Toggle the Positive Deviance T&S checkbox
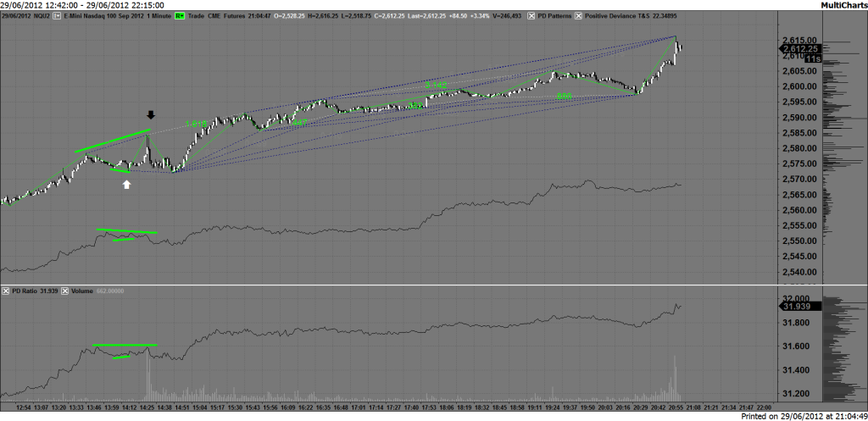The width and height of the screenshot is (868, 421). (x=580, y=15)
